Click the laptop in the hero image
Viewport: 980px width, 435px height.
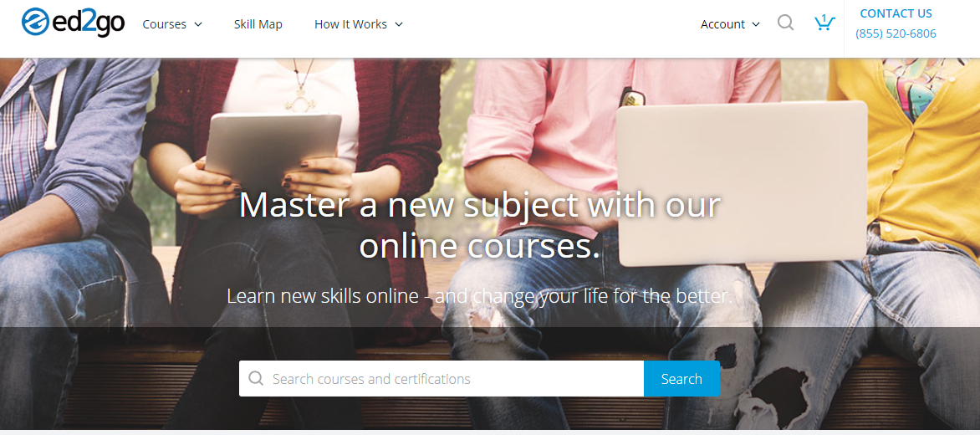[x=741, y=184]
